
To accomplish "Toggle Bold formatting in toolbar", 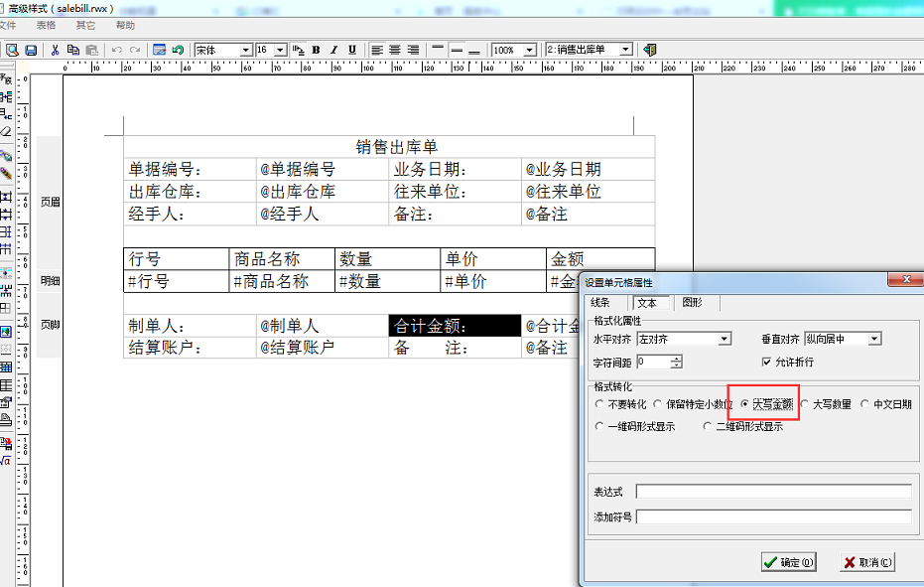I will click(316, 50).
